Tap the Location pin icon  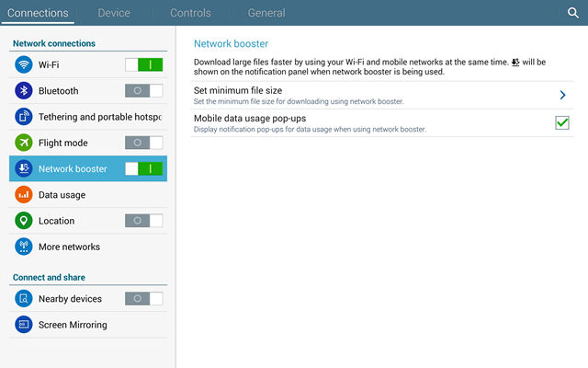coord(24,221)
